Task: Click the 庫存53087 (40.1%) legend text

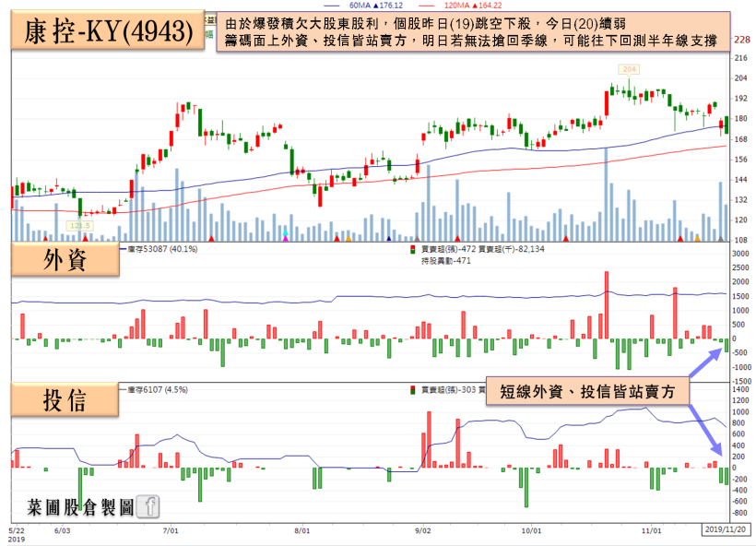Action: coord(162,249)
